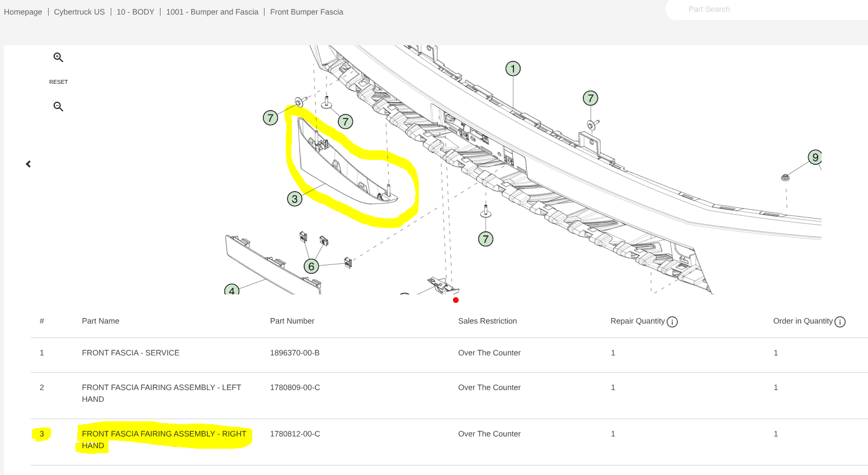868x475 pixels.
Task: Select callout 4 on the diagram
Action: click(x=232, y=289)
